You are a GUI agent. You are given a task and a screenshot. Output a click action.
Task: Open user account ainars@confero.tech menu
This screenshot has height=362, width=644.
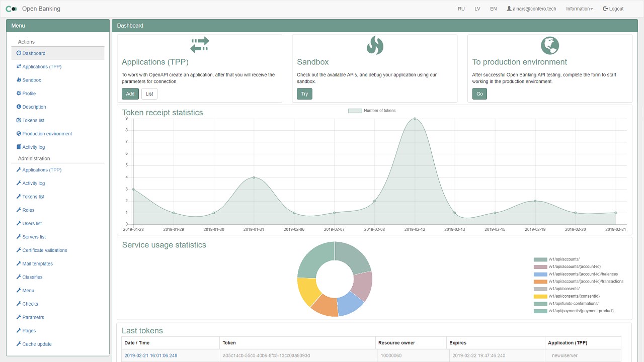click(x=531, y=9)
